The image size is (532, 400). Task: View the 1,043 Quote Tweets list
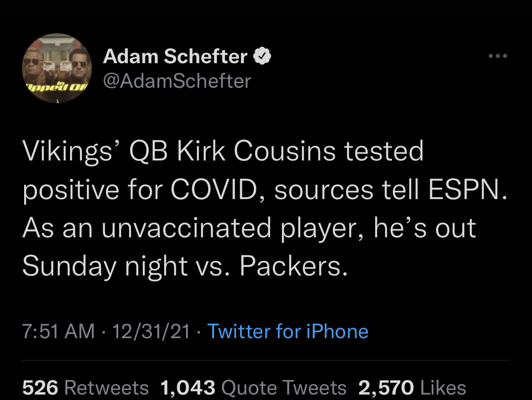pos(253,387)
